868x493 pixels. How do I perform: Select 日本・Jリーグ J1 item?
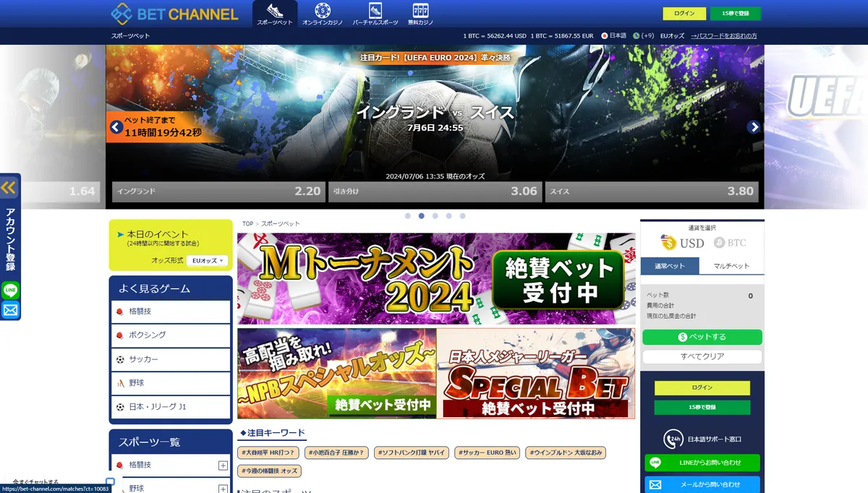point(171,407)
